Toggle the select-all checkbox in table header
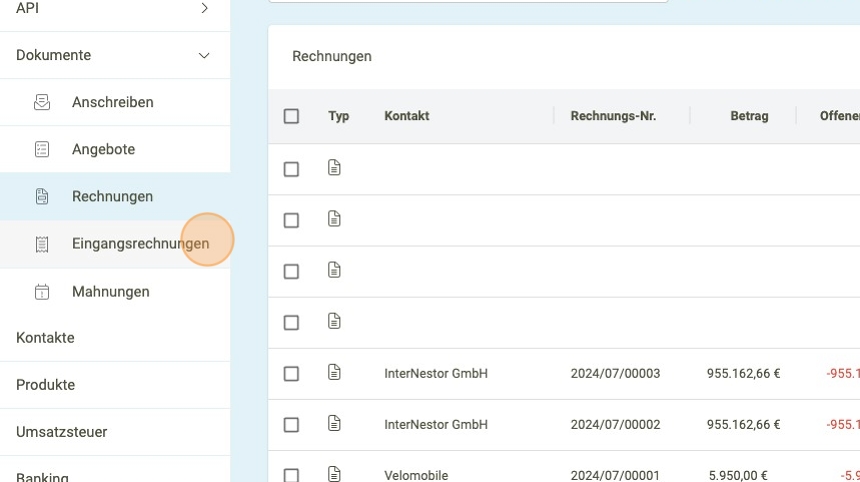The width and height of the screenshot is (860, 482). pos(291,116)
